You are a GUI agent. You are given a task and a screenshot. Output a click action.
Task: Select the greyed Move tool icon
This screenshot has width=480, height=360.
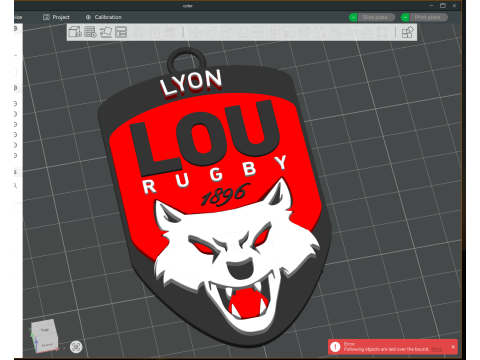tap(196, 32)
